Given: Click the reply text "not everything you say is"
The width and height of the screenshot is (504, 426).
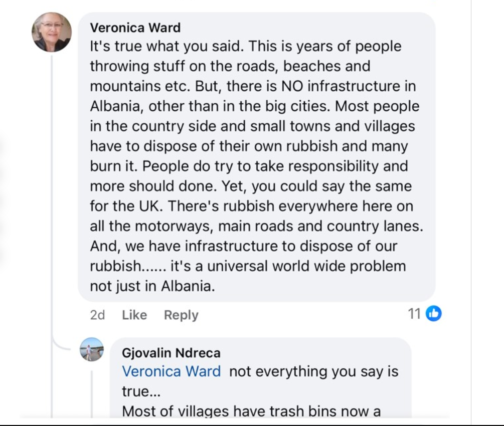Looking at the screenshot, I should point(313,371).
